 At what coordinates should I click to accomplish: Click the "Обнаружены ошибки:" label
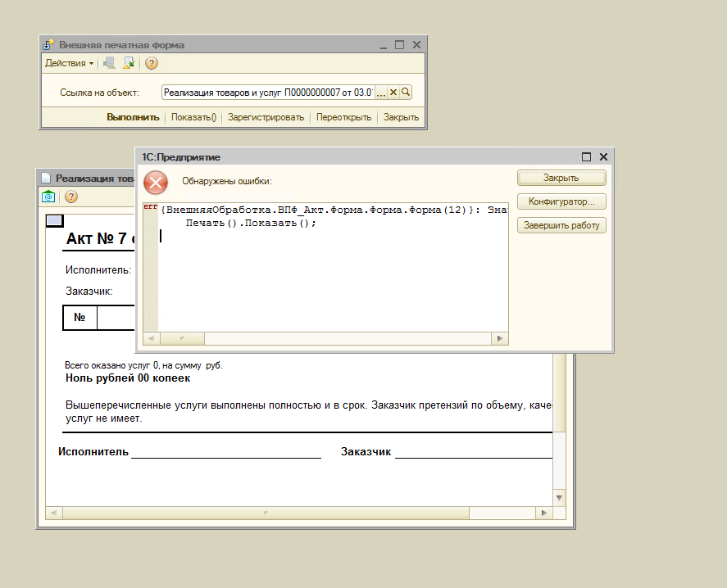click(227, 181)
